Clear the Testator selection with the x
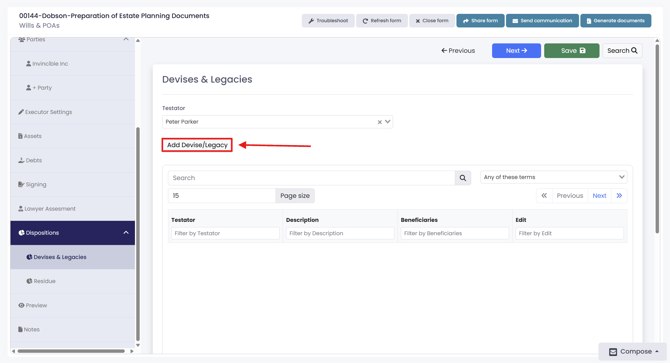The height and width of the screenshot is (363, 670). [379, 122]
